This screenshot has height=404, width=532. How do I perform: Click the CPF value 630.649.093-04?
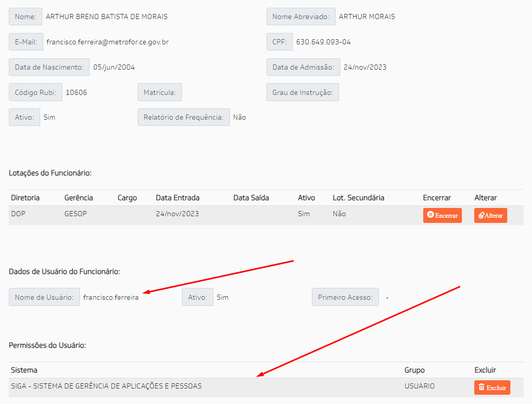pos(323,42)
